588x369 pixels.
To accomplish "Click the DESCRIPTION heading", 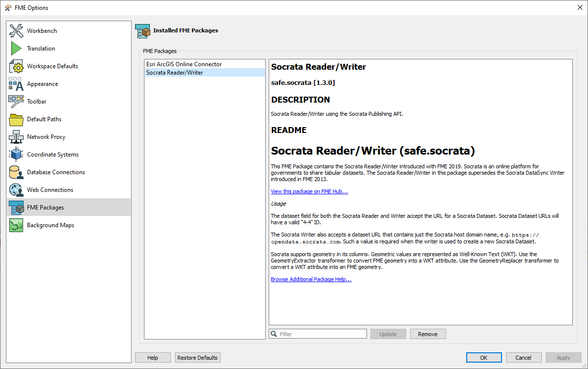I will click(300, 100).
